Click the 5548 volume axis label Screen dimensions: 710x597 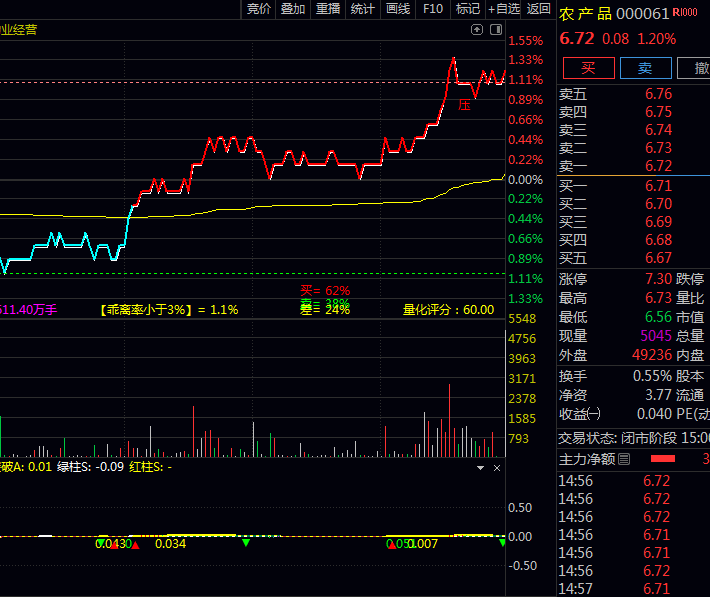click(x=522, y=319)
